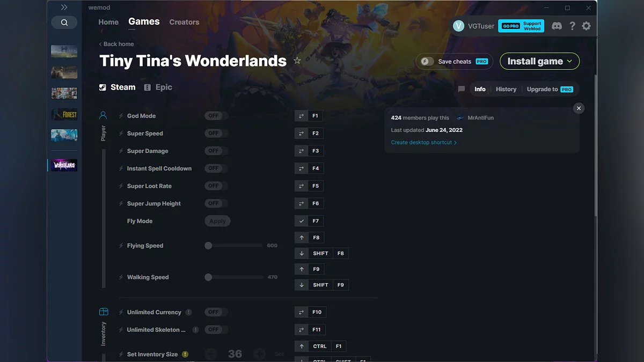644x362 pixels.
Task: Select the History tab
Action: (506, 89)
